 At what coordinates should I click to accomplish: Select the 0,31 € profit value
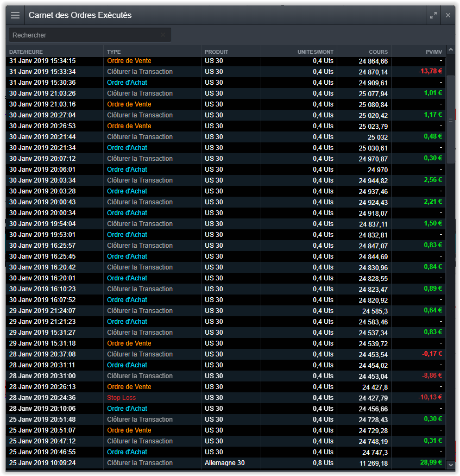(433, 441)
